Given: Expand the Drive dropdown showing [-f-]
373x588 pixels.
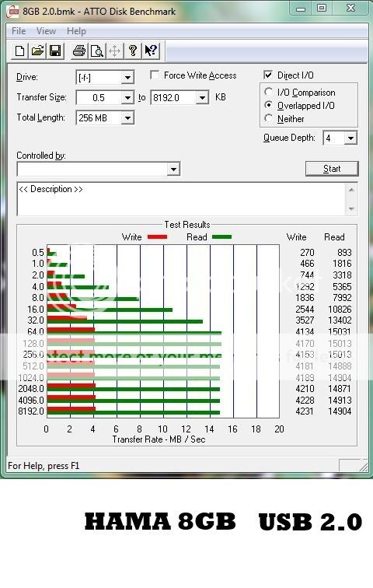Looking at the screenshot, I should click(127, 78).
